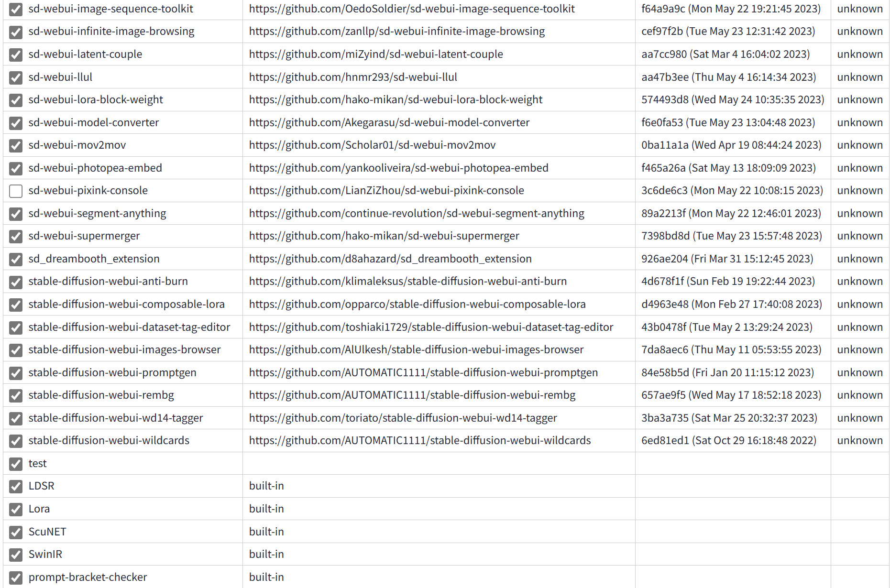Uncheck the ScuNET extension
Image resolution: width=890 pixels, height=588 pixels.
[x=16, y=532]
